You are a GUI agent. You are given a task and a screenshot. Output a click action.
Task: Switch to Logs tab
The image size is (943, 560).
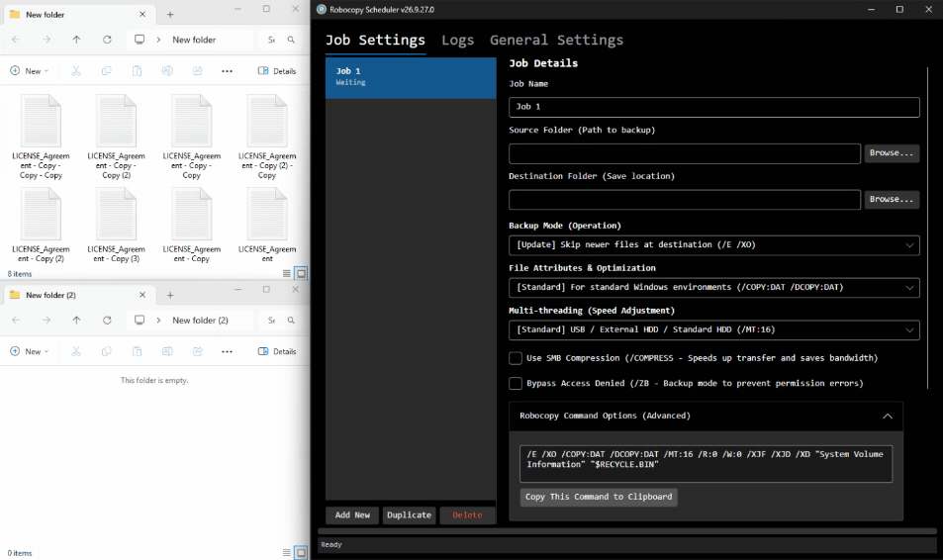[458, 40]
